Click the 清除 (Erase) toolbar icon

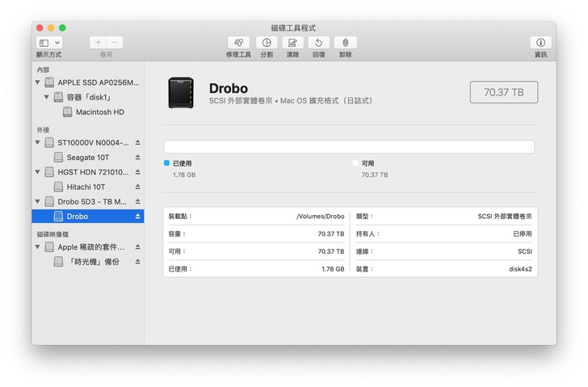click(292, 43)
